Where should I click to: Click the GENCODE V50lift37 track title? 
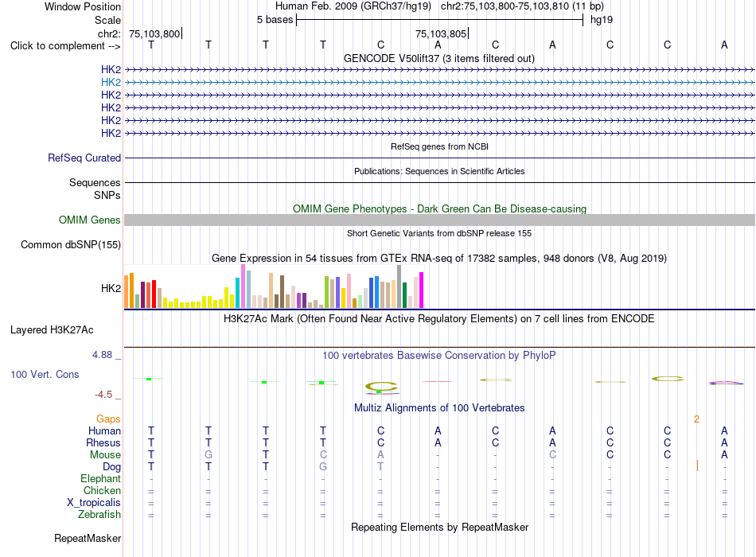click(439, 58)
